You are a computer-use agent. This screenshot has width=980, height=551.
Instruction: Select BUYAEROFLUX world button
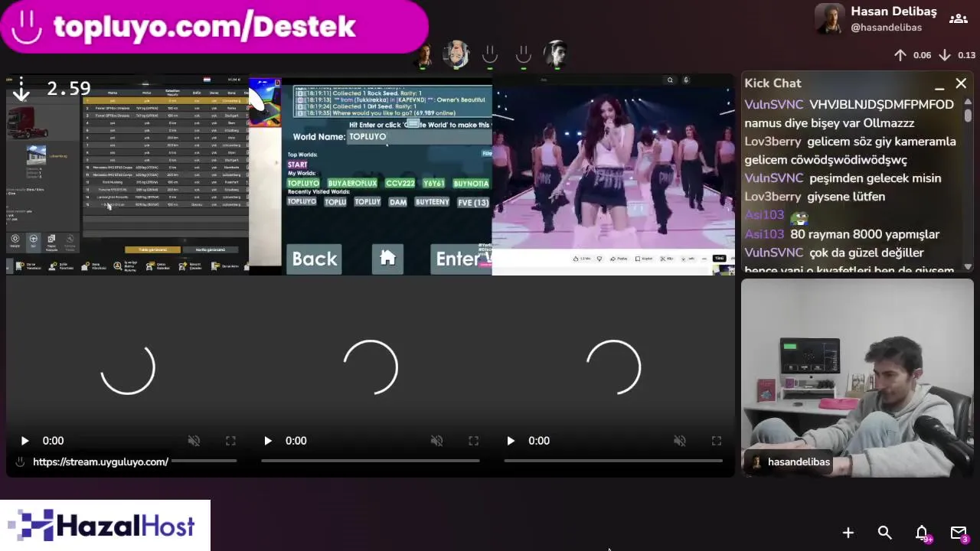[x=352, y=184]
